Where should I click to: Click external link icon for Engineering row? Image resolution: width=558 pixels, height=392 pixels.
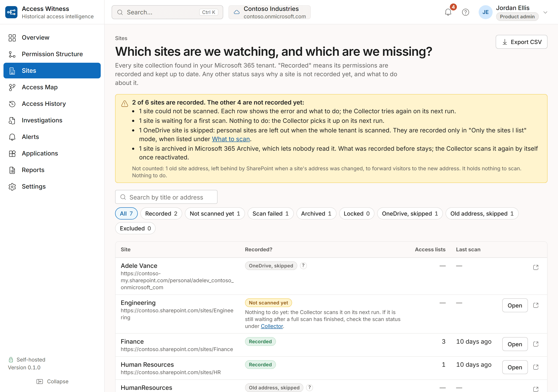pos(536,305)
